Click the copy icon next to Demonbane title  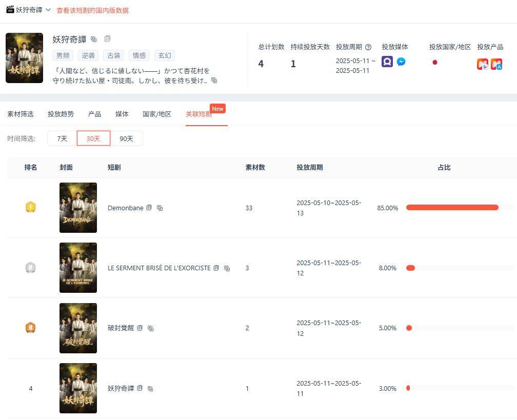(x=149, y=208)
